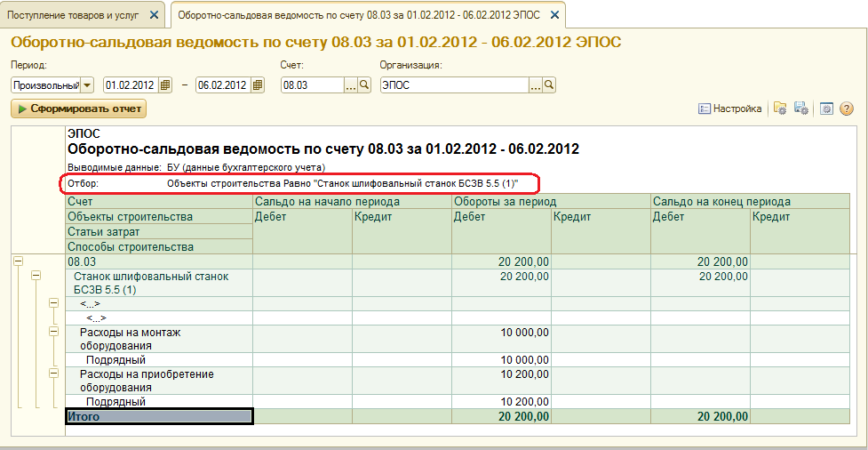Image resolution: width=868 pixels, height=450 pixels.
Task: Select the 08.03 account row cell
Action: click(159, 261)
